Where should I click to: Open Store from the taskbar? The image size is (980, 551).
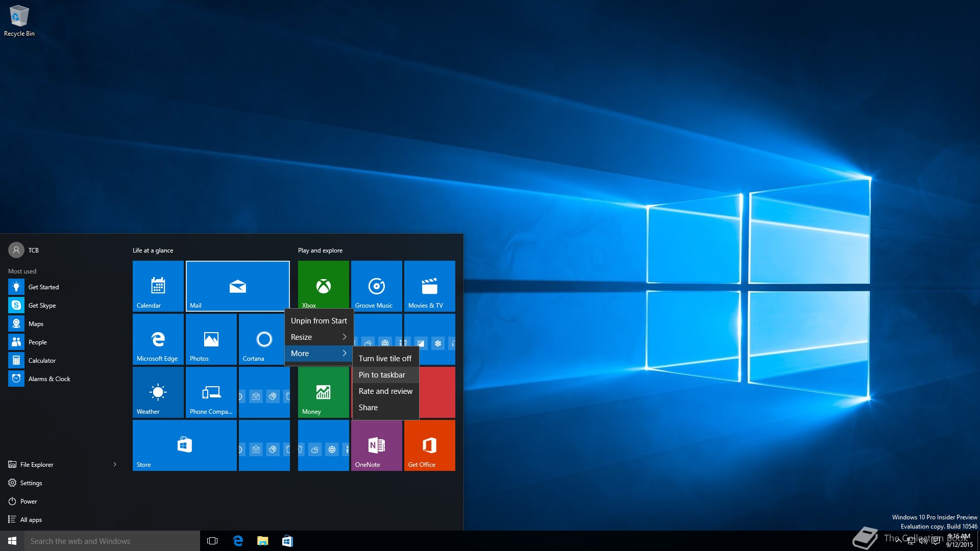287,541
